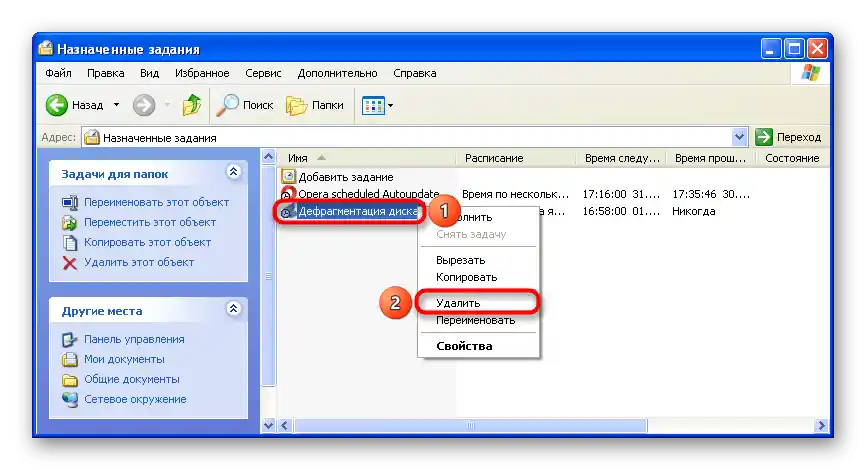Open the Дополнительно menu
The height and width of the screenshot is (470, 866).
click(337, 73)
